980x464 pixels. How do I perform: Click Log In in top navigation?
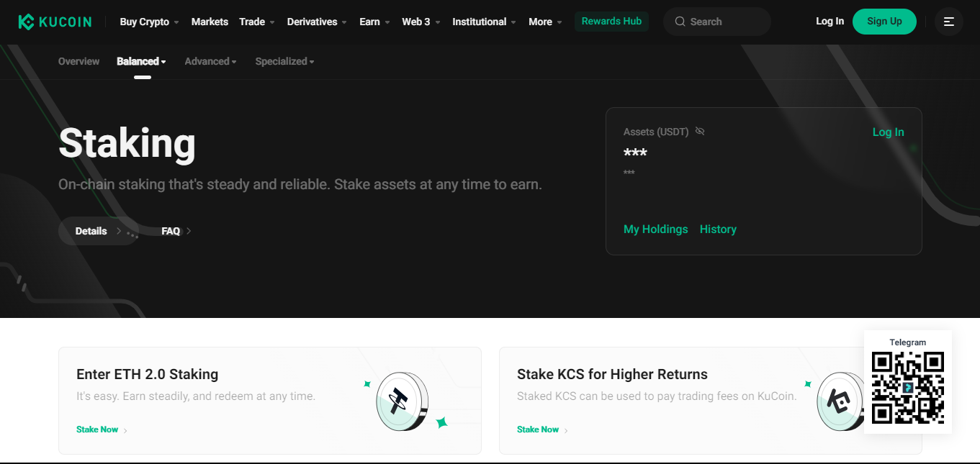pyautogui.click(x=830, y=22)
